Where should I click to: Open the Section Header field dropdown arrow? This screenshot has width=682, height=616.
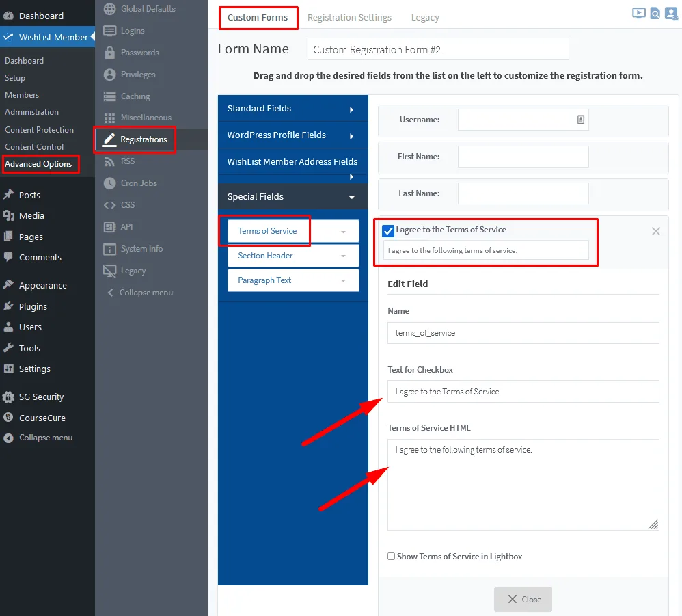343,256
